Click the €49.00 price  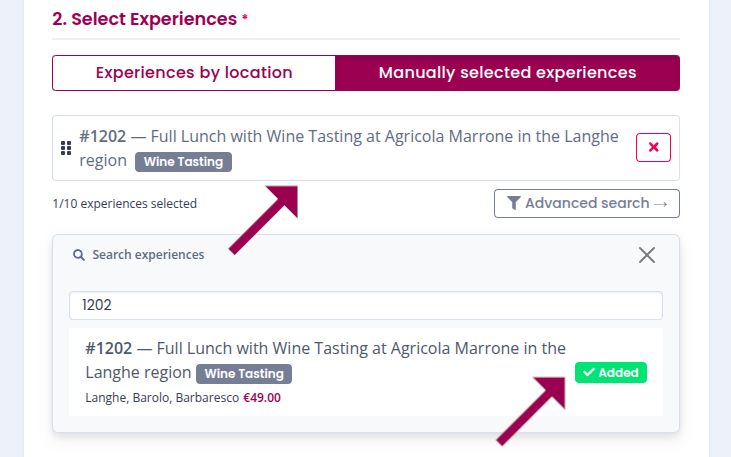pyautogui.click(x=262, y=397)
